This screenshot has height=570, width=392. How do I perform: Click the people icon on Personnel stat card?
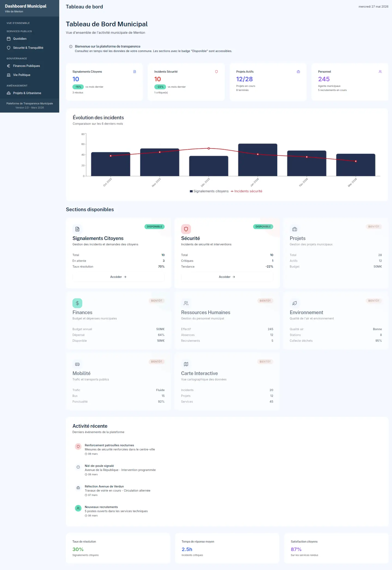pyautogui.click(x=380, y=72)
